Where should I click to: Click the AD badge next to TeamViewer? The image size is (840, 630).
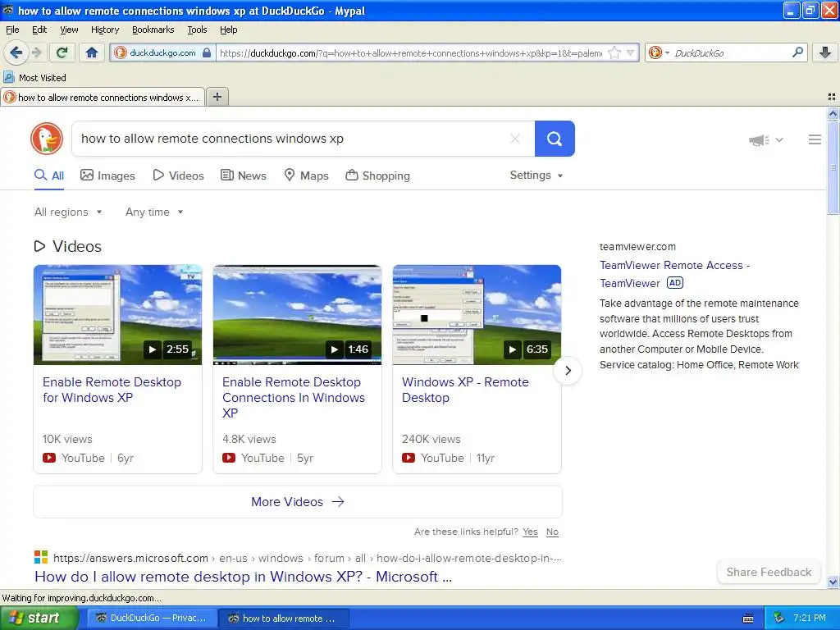click(675, 283)
